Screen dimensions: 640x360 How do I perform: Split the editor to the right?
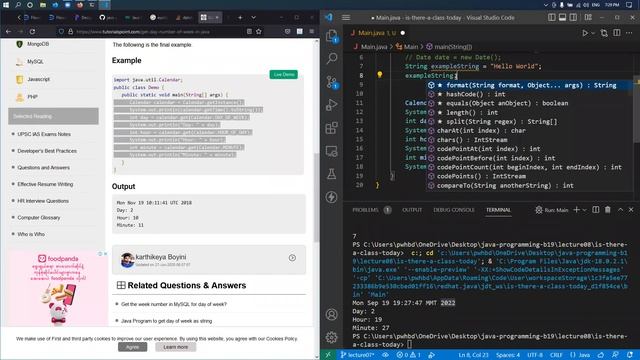[617, 33]
